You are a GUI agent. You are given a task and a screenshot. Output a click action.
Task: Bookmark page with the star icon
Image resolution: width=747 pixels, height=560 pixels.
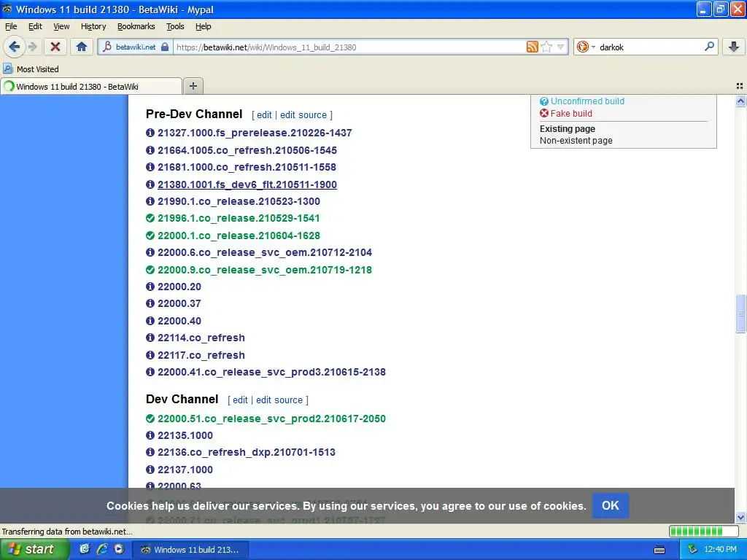coord(546,47)
